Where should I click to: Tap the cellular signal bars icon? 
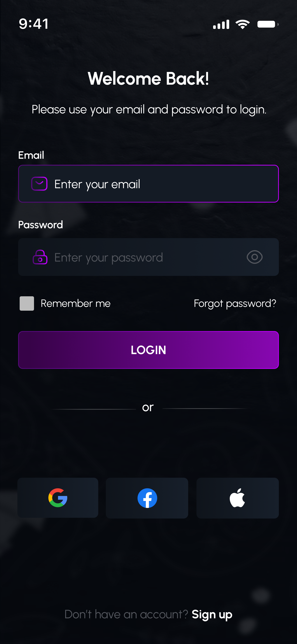click(x=221, y=25)
